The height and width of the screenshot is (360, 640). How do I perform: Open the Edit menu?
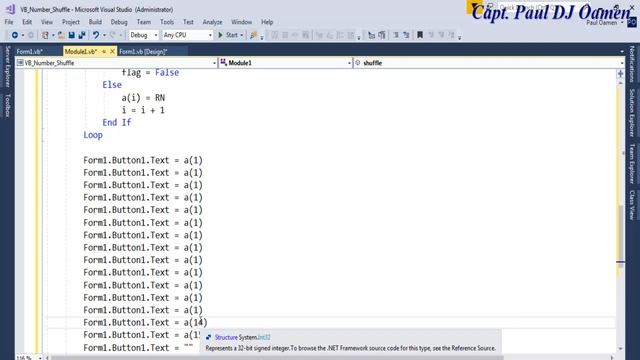point(27,22)
